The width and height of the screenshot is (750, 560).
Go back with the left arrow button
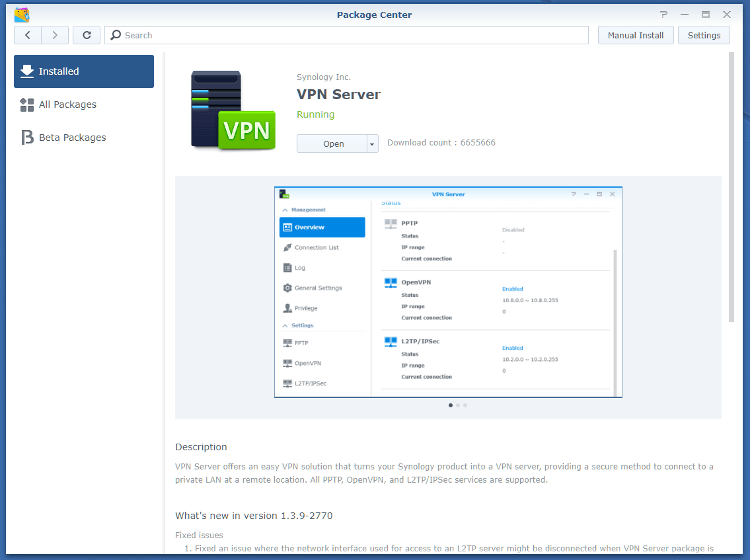pos(28,35)
